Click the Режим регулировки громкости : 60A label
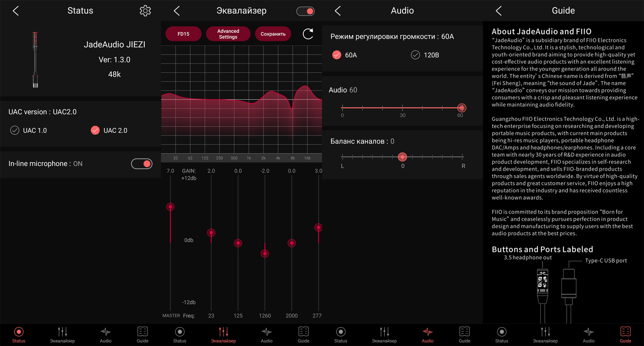Viewport: 644px width, 346px height. click(x=392, y=37)
